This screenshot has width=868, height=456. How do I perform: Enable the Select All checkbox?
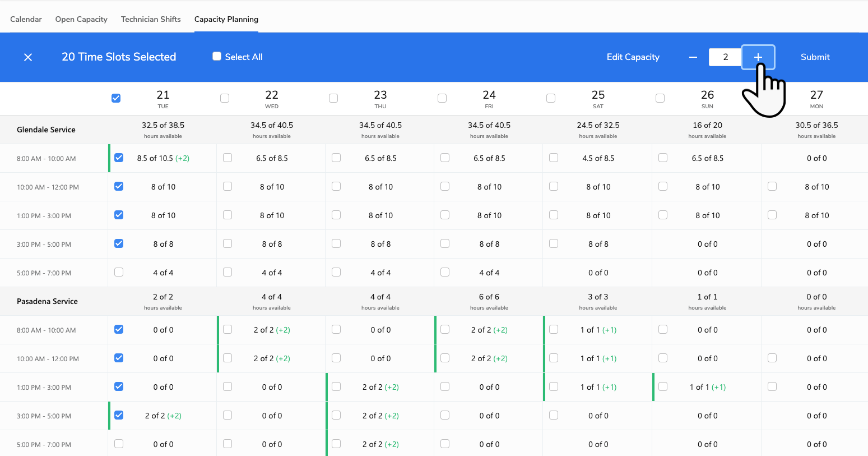coord(216,56)
